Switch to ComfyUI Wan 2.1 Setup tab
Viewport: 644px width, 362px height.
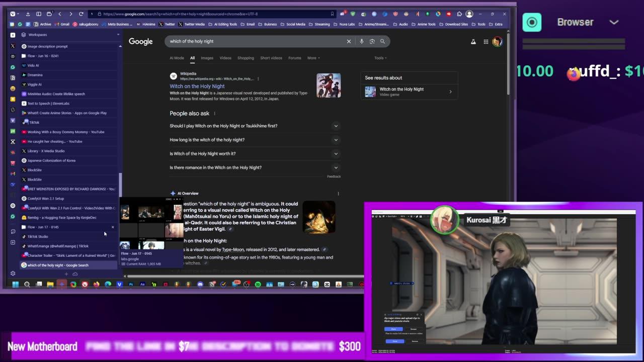click(x=68, y=199)
